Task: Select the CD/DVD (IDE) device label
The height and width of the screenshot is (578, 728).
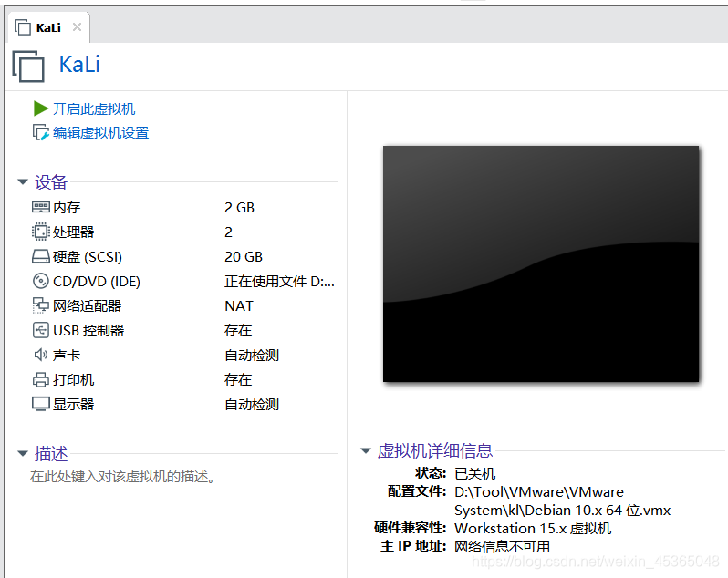Action: point(97,281)
